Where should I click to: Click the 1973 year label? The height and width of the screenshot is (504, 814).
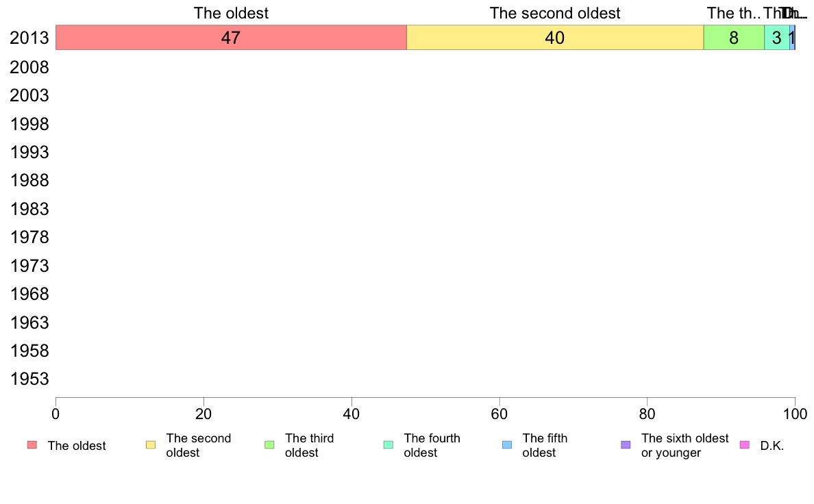pos(29,266)
